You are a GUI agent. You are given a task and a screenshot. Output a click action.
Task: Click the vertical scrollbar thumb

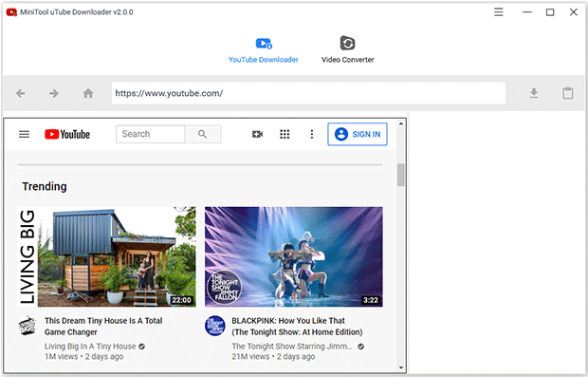(x=401, y=175)
